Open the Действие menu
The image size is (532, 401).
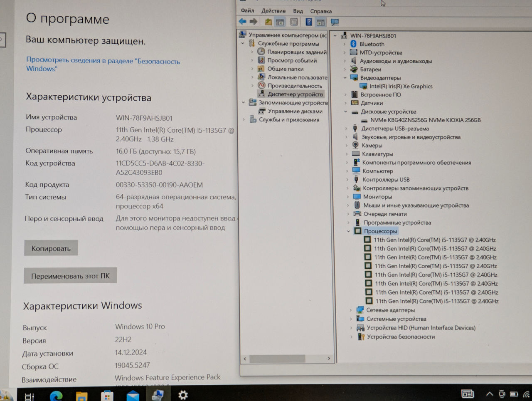[273, 11]
